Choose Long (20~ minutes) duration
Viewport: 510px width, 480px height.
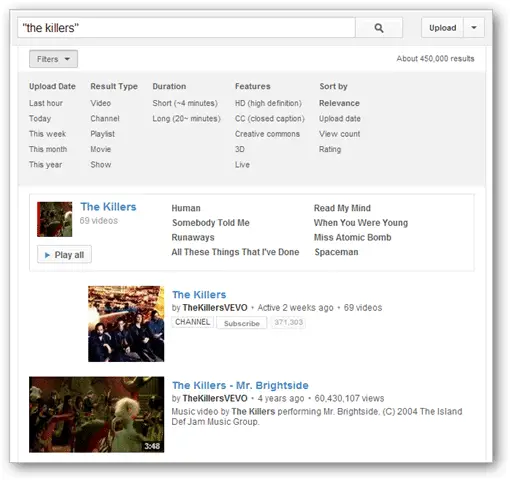pyautogui.click(x=187, y=119)
